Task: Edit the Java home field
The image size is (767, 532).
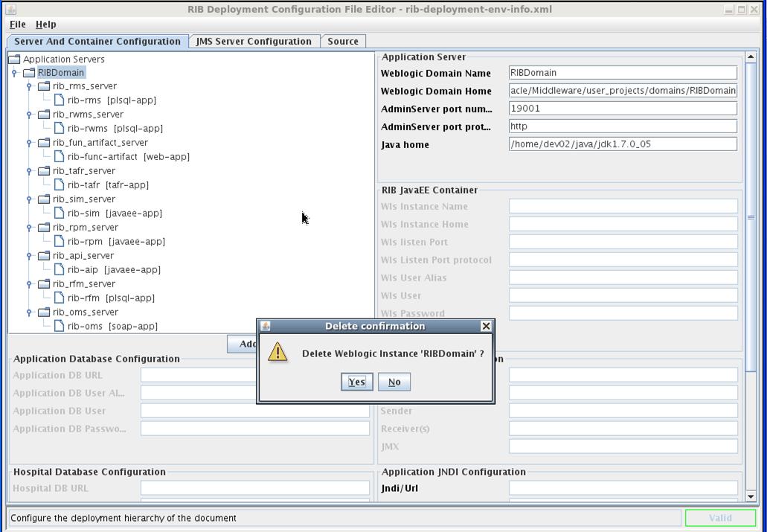Action: pyautogui.click(x=623, y=144)
